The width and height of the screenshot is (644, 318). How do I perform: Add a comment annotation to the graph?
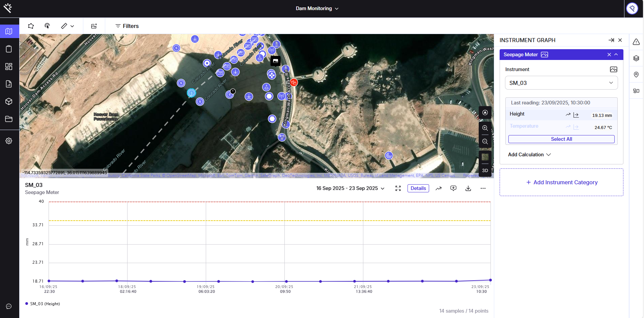click(x=453, y=188)
